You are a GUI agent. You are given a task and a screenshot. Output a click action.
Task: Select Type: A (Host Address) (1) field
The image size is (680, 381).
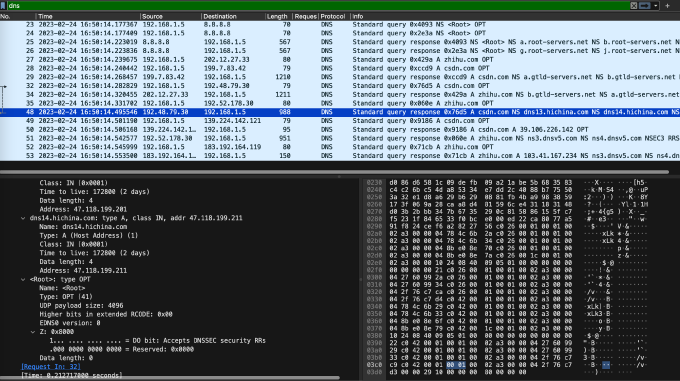(88, 236)
